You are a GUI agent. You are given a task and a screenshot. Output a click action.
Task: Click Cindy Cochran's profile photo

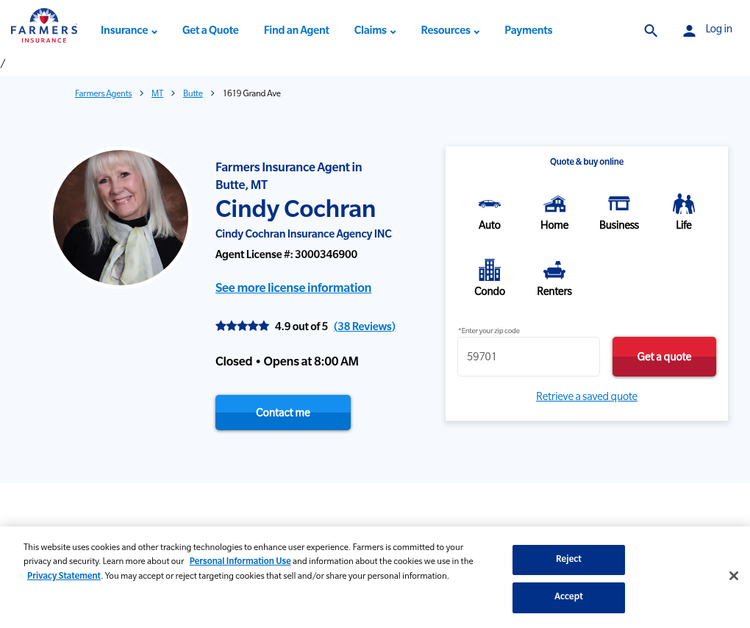120,217
